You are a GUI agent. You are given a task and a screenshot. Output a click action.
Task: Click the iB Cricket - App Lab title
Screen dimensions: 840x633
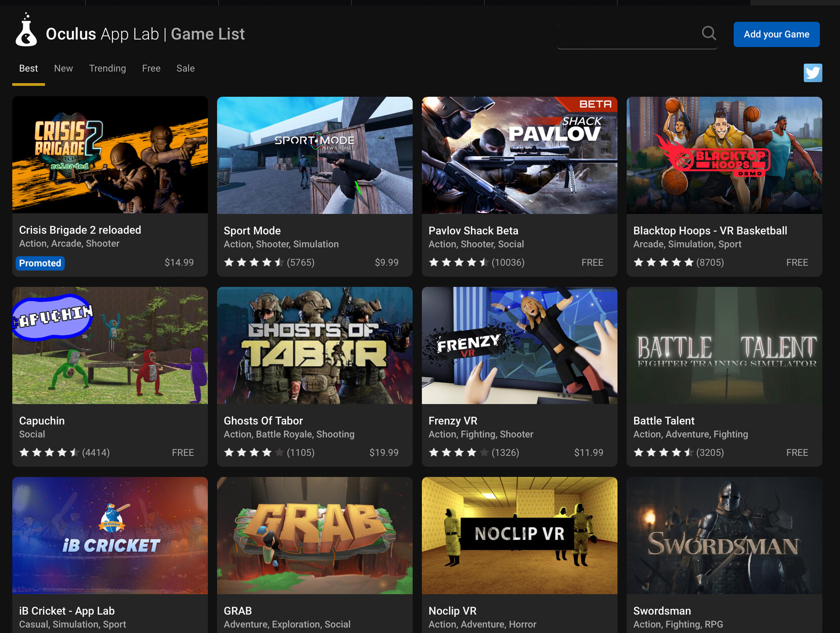coord(67,611)
